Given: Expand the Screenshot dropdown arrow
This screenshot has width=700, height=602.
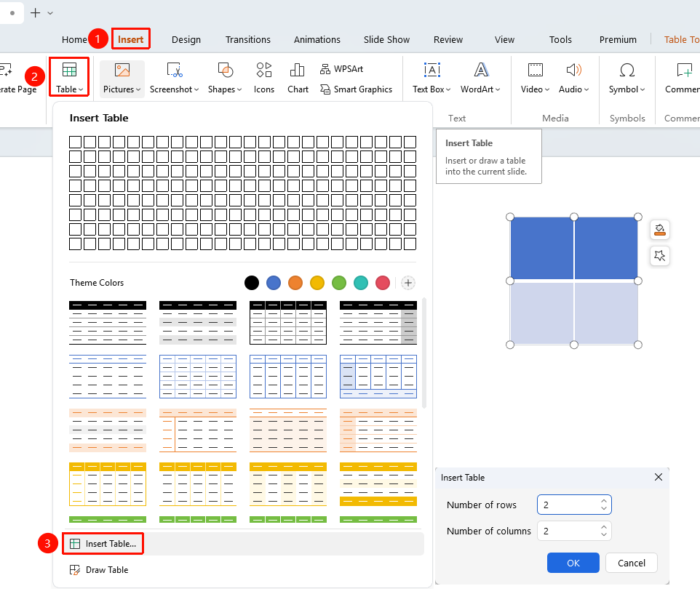Looking at the screenshot, I should [x=196, y=89].
